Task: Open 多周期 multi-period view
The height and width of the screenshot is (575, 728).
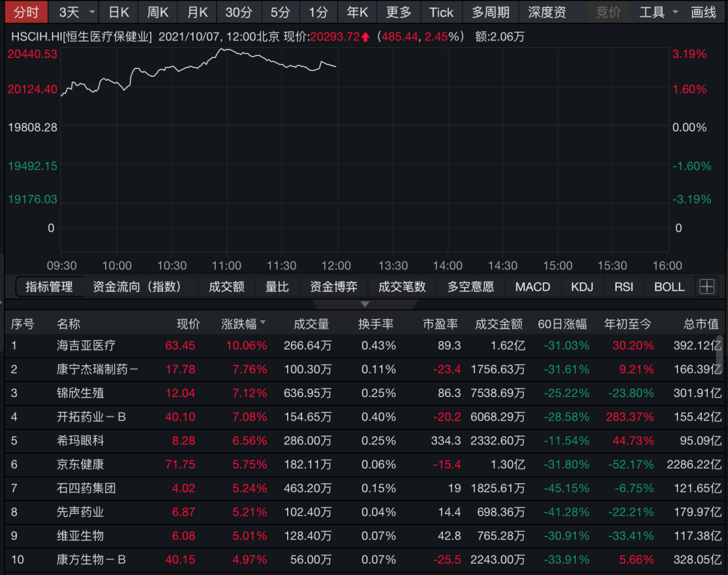Action: point(491,12)
